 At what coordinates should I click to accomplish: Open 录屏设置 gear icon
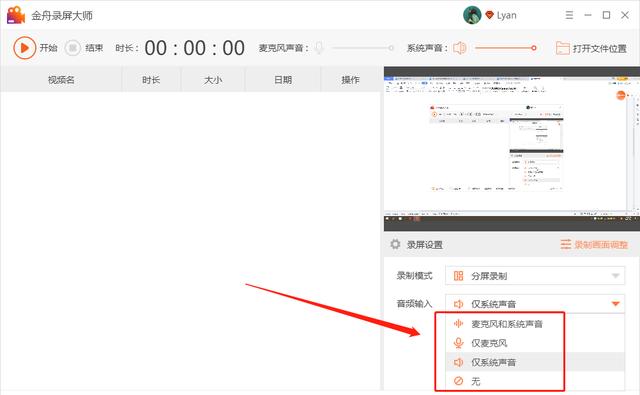[x=395, y=244]
